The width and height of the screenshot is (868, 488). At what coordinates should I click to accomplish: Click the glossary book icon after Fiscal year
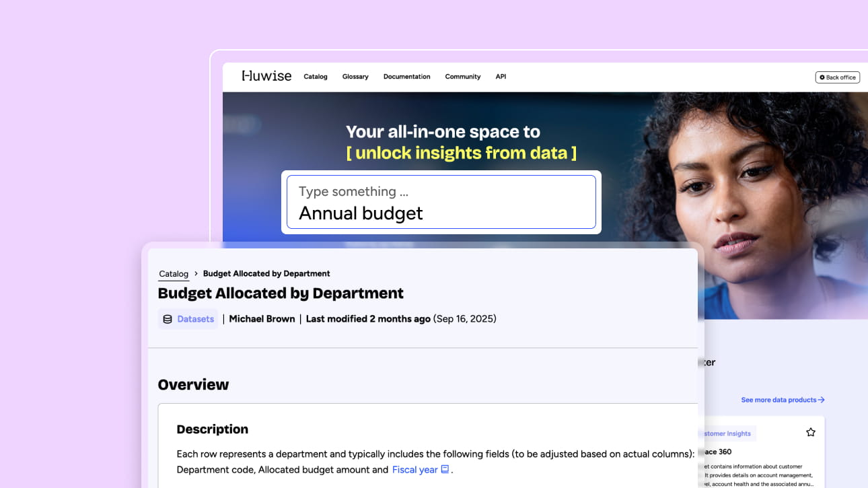(x=445, y=470)
